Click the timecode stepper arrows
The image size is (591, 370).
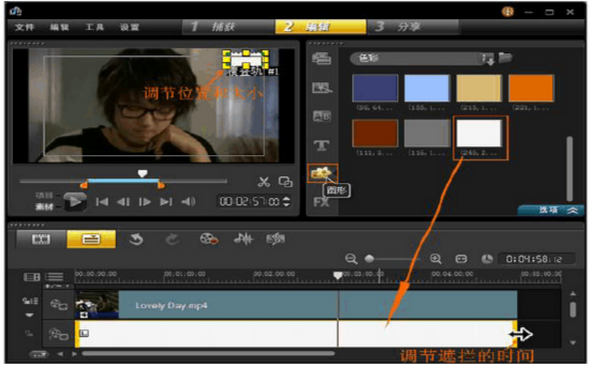coord(286,202)
